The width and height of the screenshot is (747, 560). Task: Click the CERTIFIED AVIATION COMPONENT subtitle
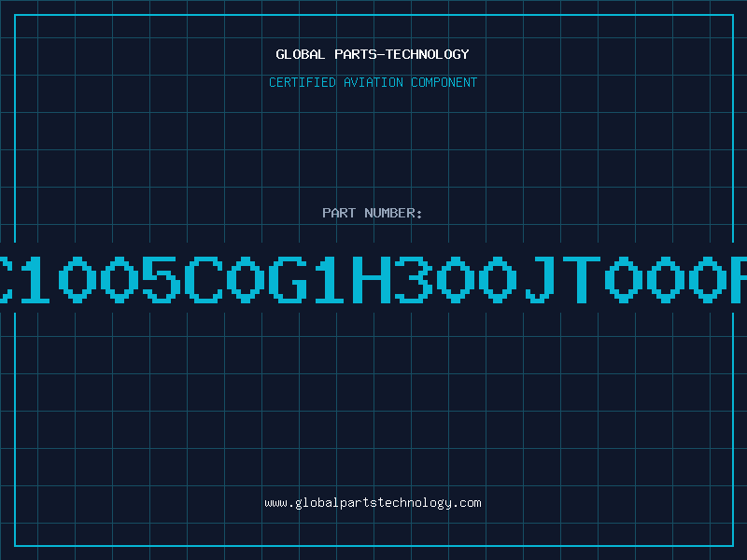pos(373,82)
